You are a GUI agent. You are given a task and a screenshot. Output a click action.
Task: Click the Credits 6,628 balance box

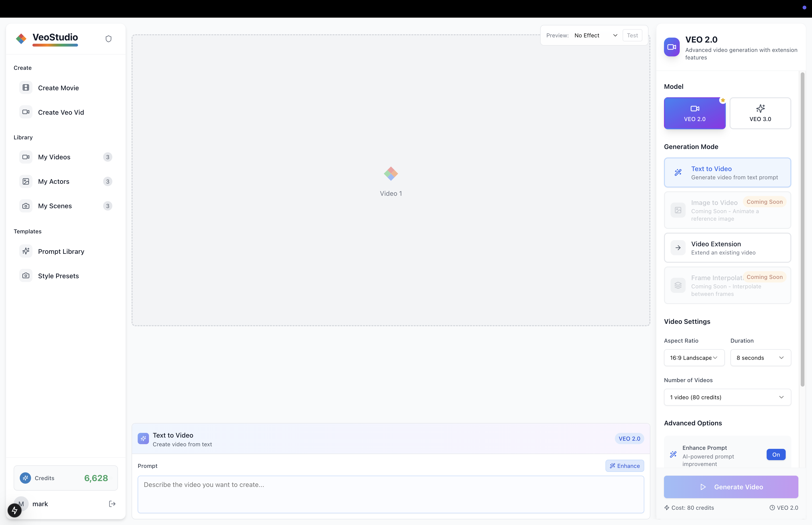click(x=66, y=478)
